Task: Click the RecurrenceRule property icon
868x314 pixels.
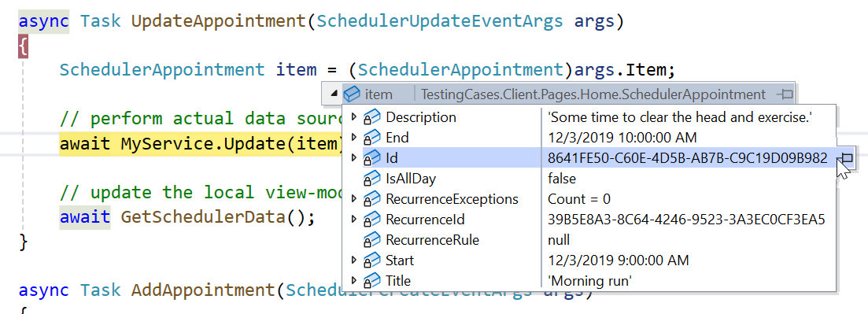Action: click(371, 240)
